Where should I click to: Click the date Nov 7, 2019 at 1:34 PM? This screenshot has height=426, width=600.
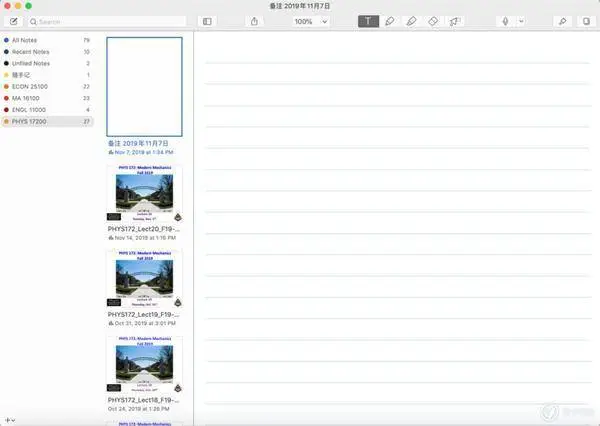[144, 152]
